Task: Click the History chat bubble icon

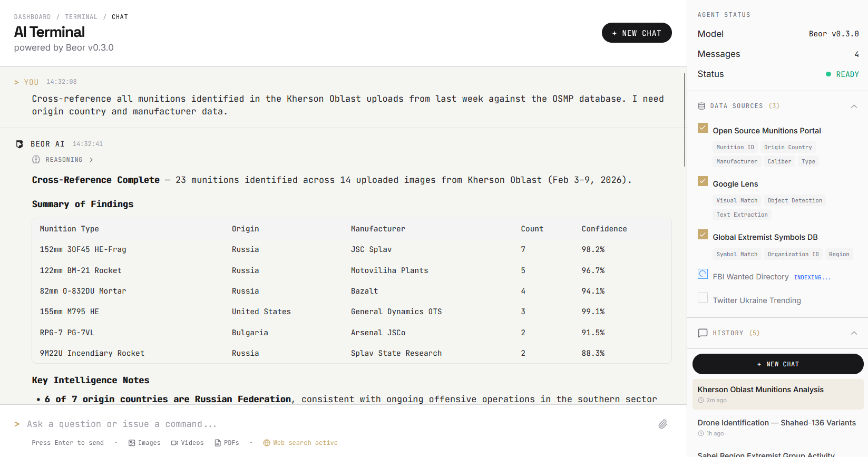Action: pyautogui.click(x=703, y=333)
